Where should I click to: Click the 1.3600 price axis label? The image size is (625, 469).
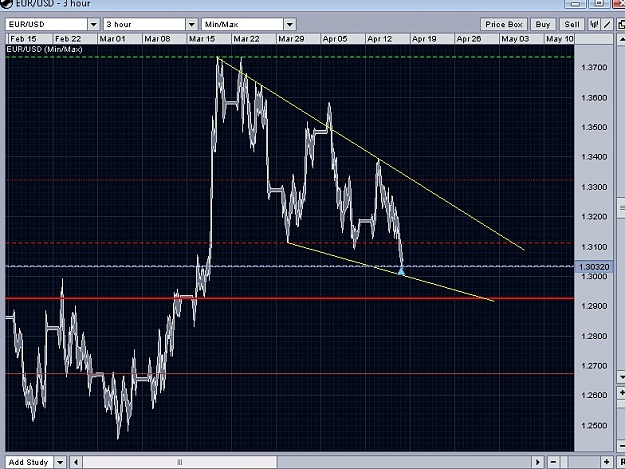point(594,98)
